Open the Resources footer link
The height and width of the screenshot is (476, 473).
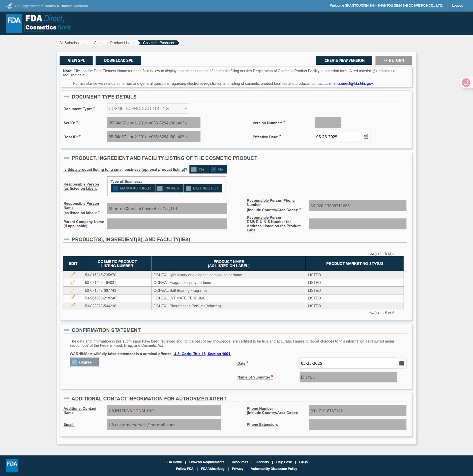(x=240, y=462)
